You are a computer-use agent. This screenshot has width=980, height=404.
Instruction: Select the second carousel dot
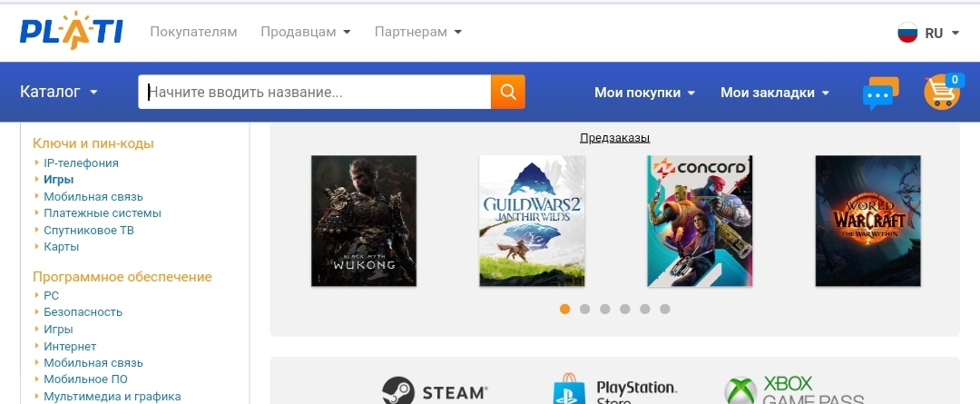[585, 309]
